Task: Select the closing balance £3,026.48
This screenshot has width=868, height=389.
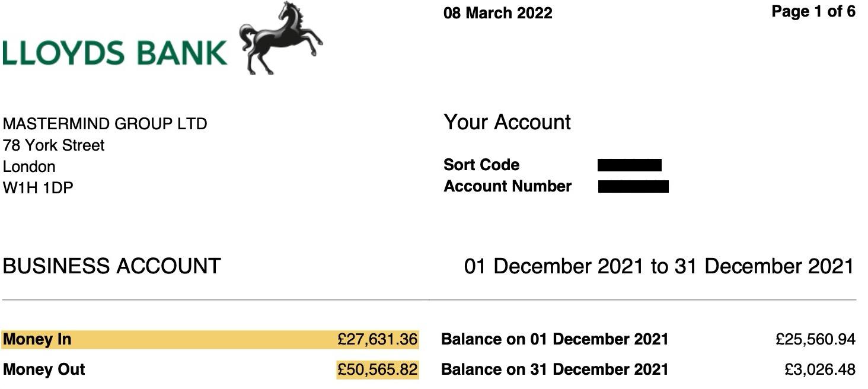Action: click(x=819, y=369)
